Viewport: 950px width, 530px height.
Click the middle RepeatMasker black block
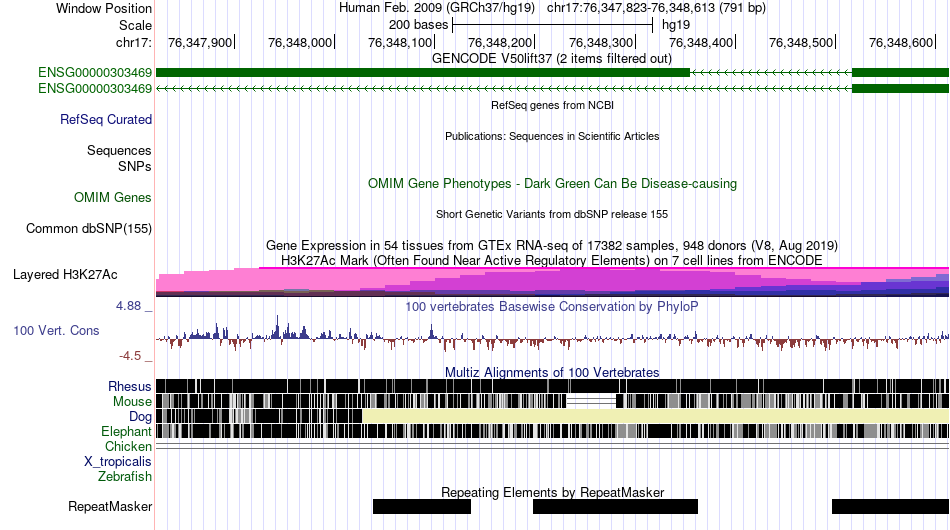tap(616, 506)
